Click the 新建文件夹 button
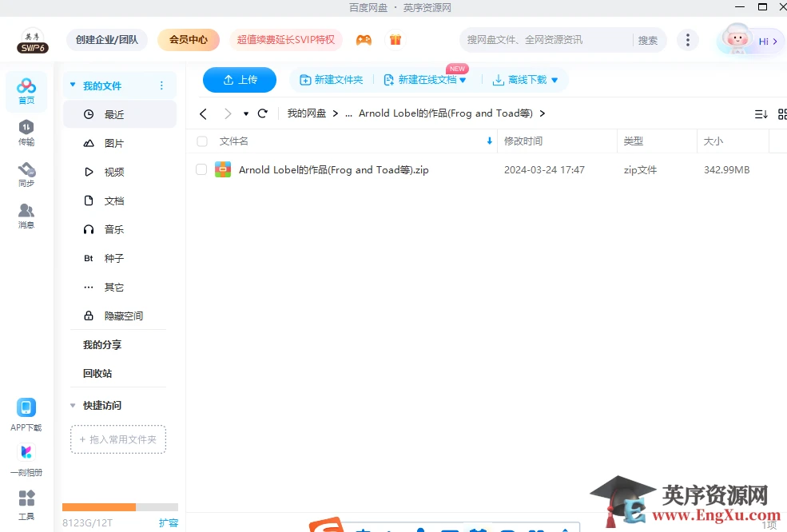Screen dimensions: 787x532 (x=332, y=80)
